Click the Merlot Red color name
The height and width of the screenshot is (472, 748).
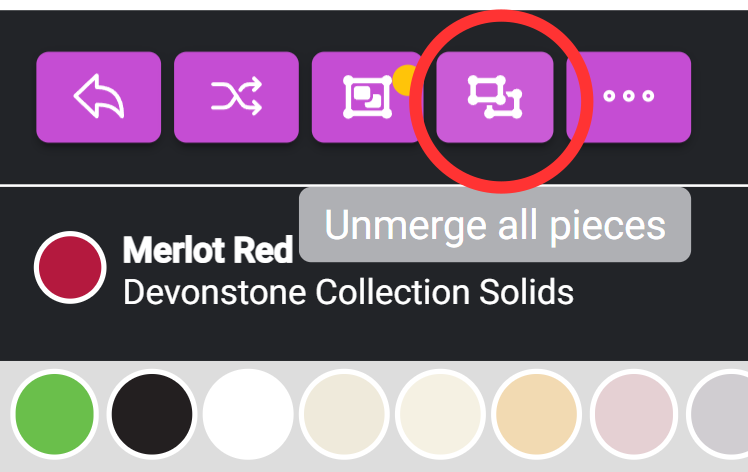(207, 250)
